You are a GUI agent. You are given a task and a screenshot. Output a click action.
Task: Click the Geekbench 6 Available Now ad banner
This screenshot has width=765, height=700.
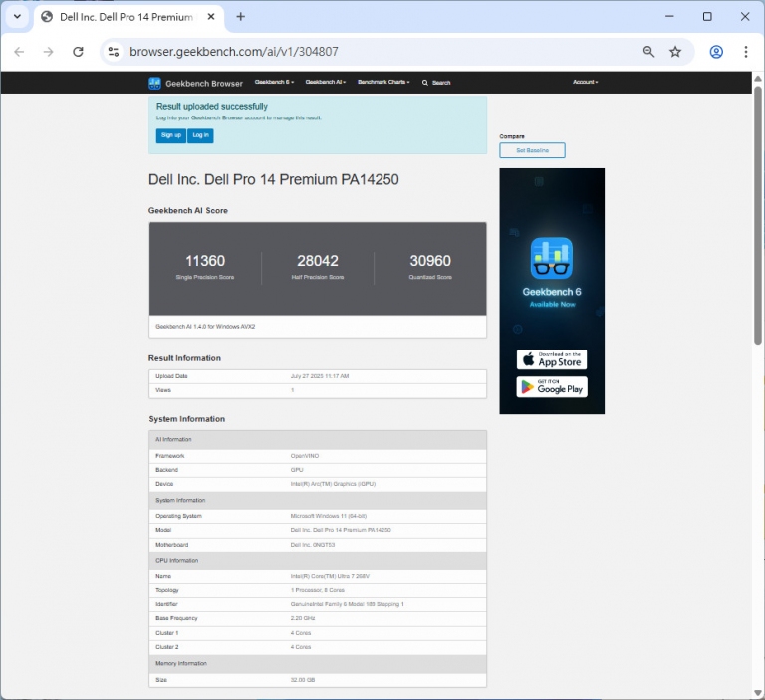tap(552, 291)
